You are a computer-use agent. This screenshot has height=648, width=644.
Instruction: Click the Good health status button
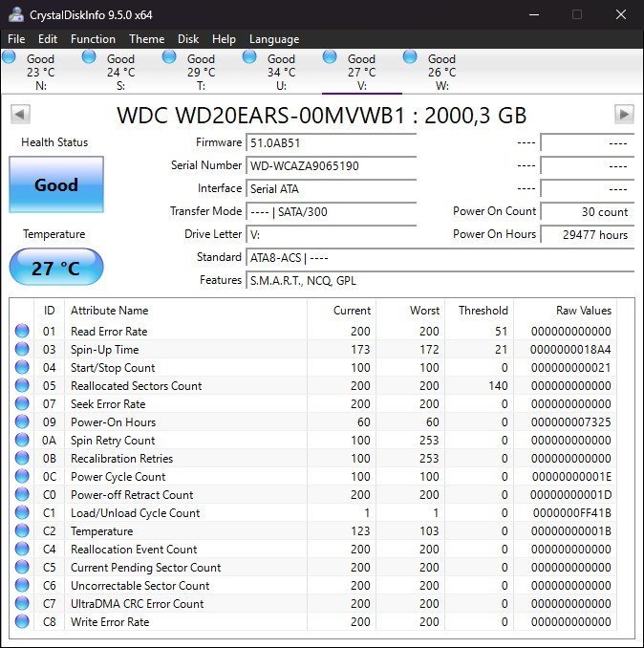coord(55,184)
